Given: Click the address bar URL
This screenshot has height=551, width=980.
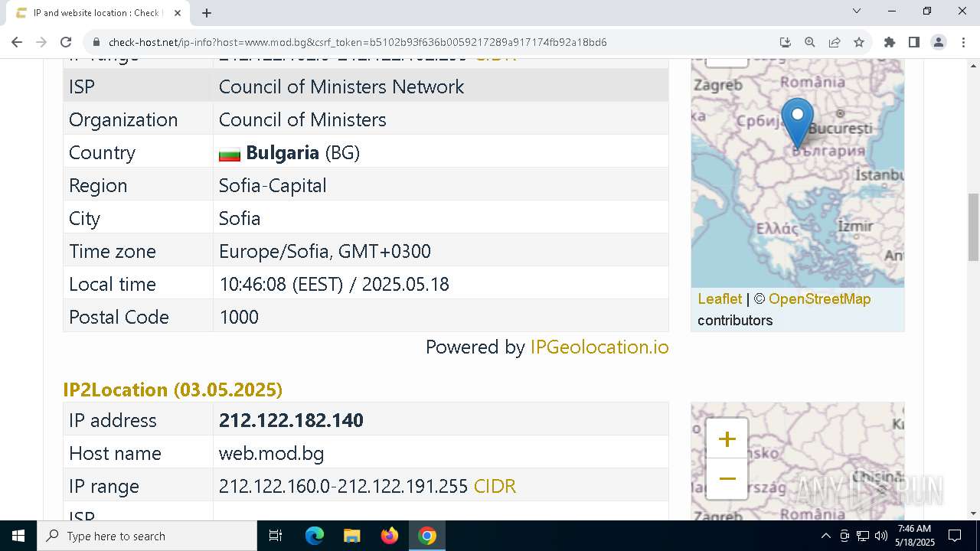Looking at the screenshot, I should (x=358, y=42).
